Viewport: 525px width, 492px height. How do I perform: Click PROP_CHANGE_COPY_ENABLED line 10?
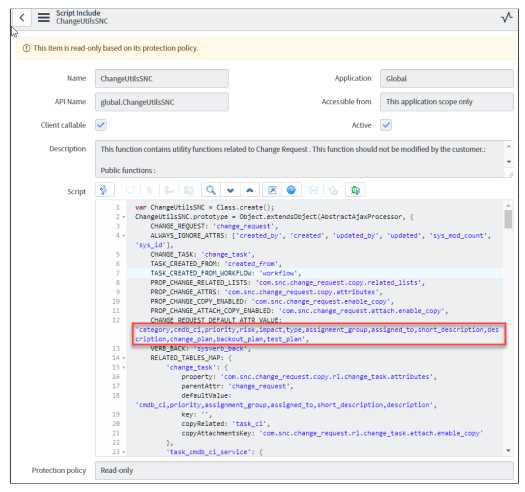click(272, 302)
